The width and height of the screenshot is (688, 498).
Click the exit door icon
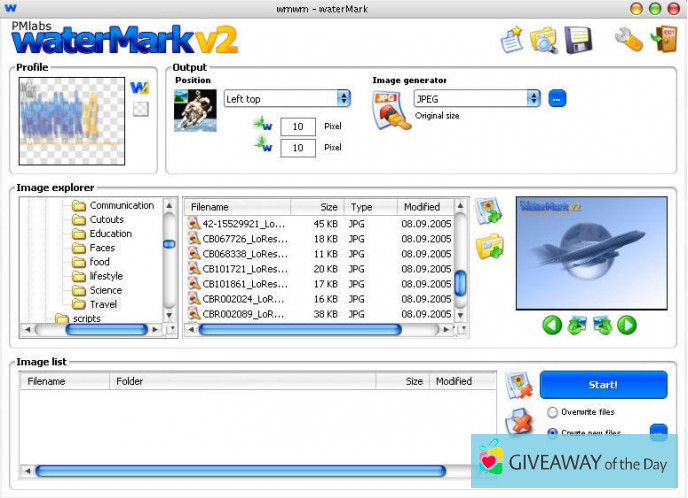[661, 40]
